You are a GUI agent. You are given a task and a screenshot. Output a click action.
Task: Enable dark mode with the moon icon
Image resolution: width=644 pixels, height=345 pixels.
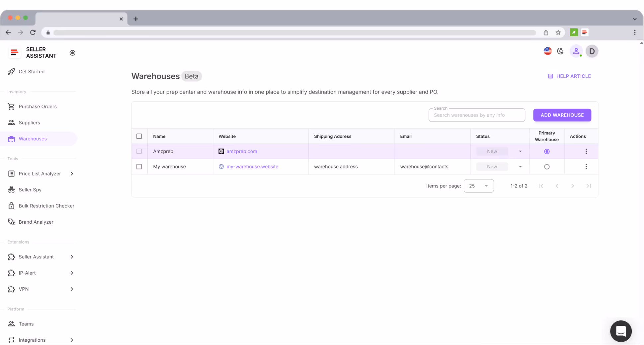coord(560,51)
